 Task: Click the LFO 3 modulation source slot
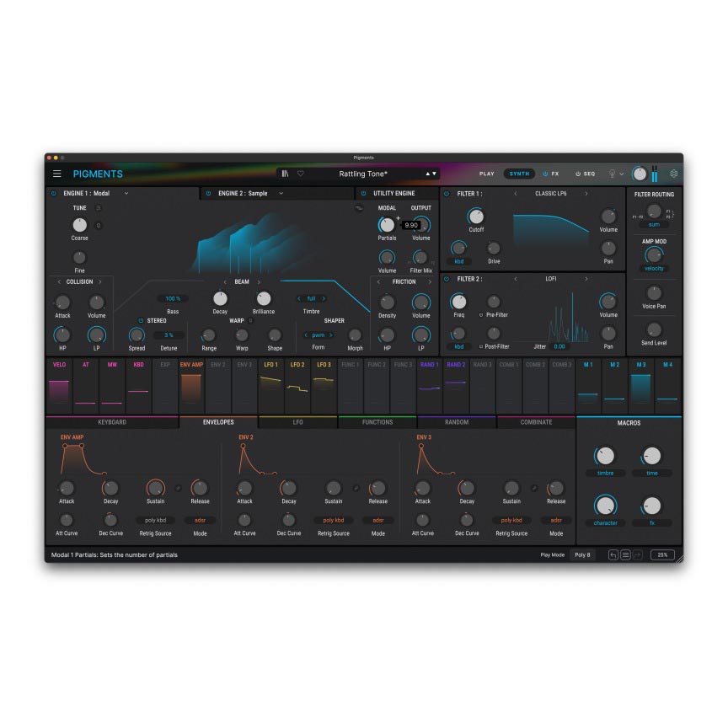[x=324, y=385]
